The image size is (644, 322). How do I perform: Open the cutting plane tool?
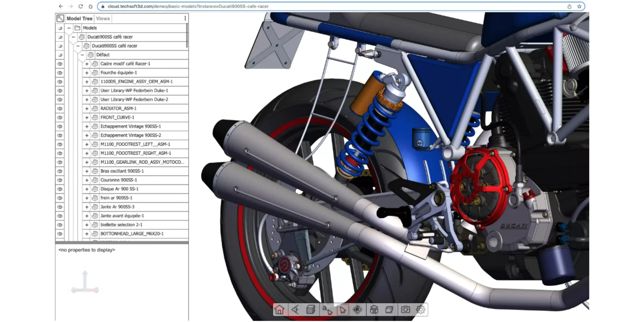(389, 309)
